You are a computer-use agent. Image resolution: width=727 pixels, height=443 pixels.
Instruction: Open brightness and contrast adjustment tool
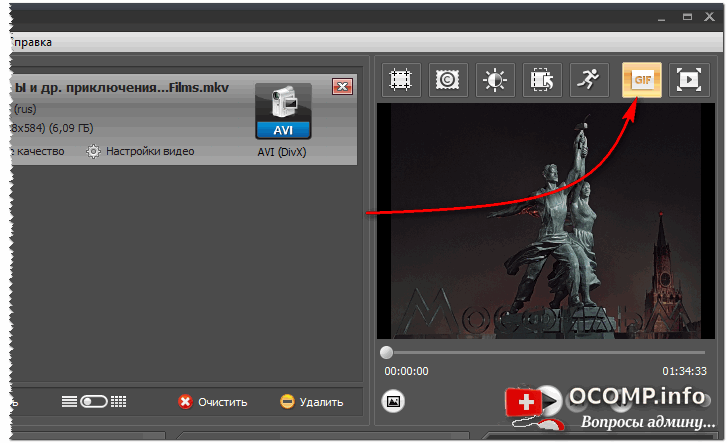494,80
